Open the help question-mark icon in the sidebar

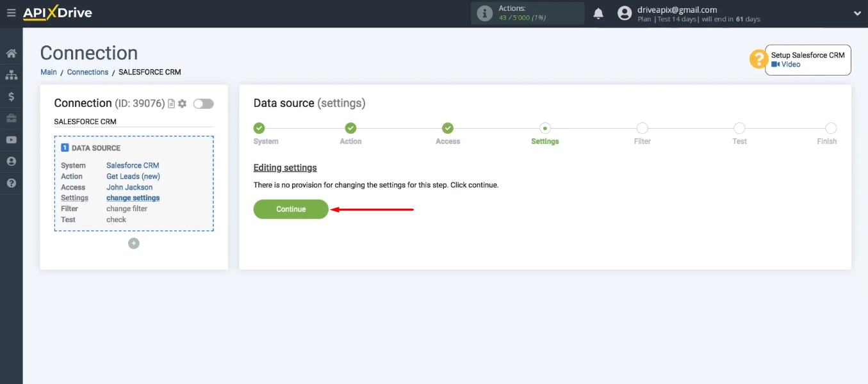tap(11, 183)
